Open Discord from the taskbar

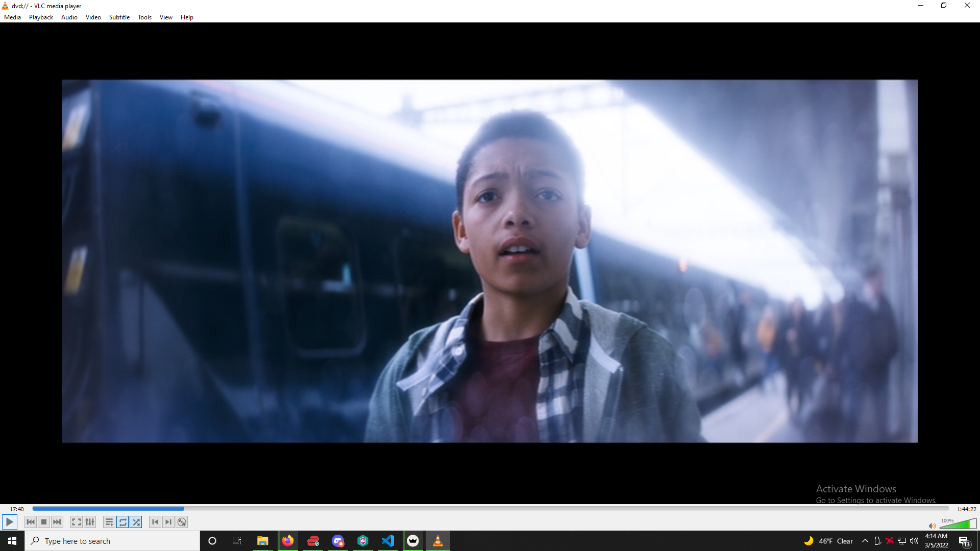[x=338, y=541]
